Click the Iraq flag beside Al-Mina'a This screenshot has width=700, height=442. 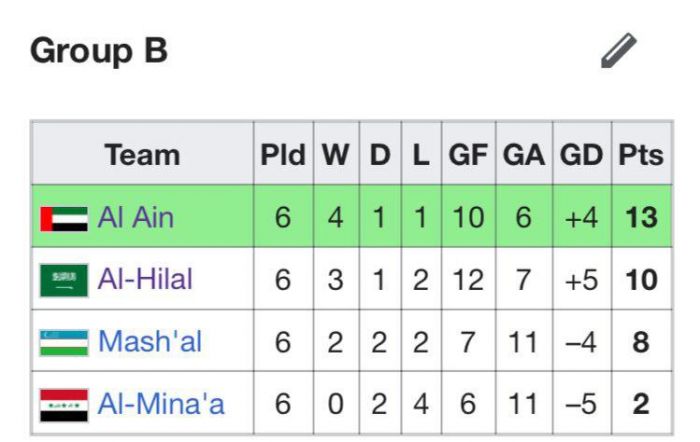[64, 405]
